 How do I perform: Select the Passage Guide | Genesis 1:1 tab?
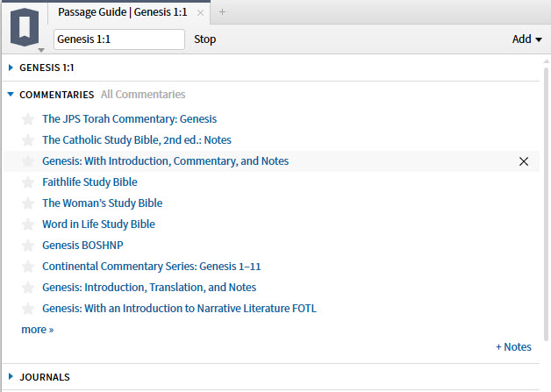pyautogui.click(x=122, y=13)
